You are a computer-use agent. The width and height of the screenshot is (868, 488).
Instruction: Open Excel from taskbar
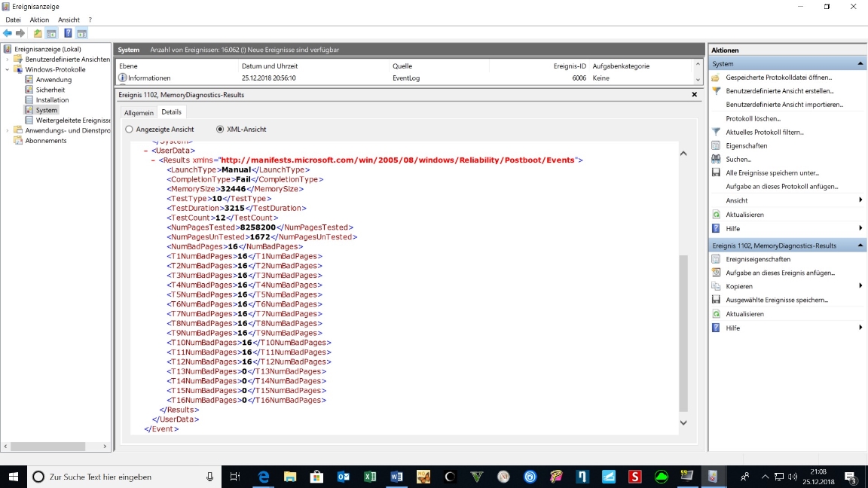coord(370,477)
